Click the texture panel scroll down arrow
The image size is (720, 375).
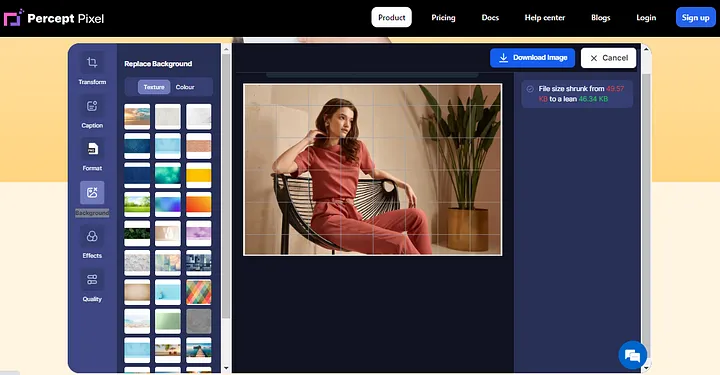(x=226, y=368)
